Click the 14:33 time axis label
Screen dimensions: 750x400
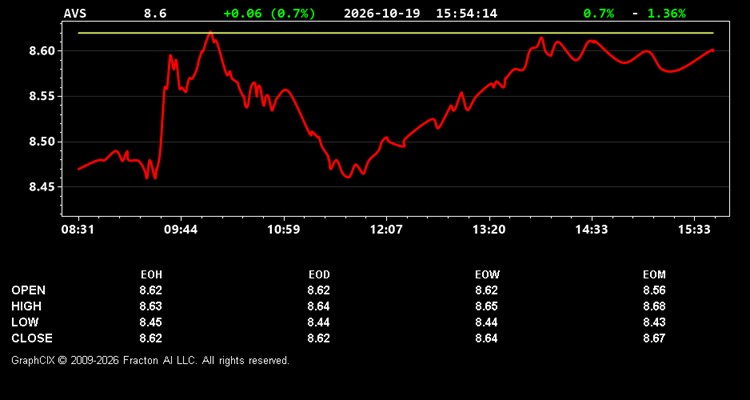tap(592, 229)
